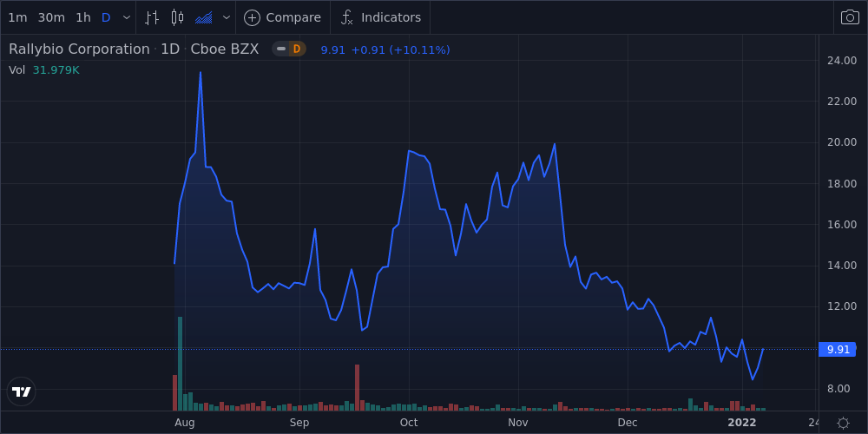Click the Oct label on time axis

(x=409, y=423)
